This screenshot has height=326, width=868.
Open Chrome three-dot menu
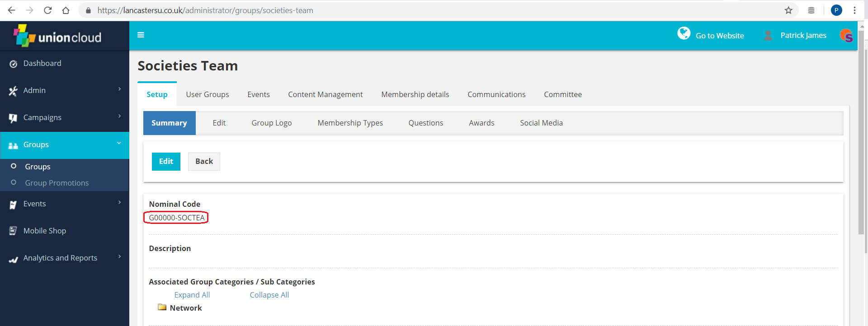click(854, 10)
